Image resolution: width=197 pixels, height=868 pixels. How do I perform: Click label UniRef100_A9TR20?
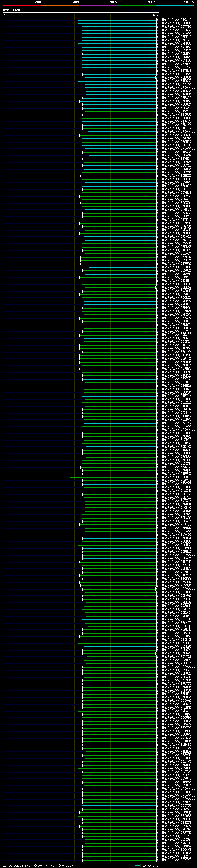[177, 74]
